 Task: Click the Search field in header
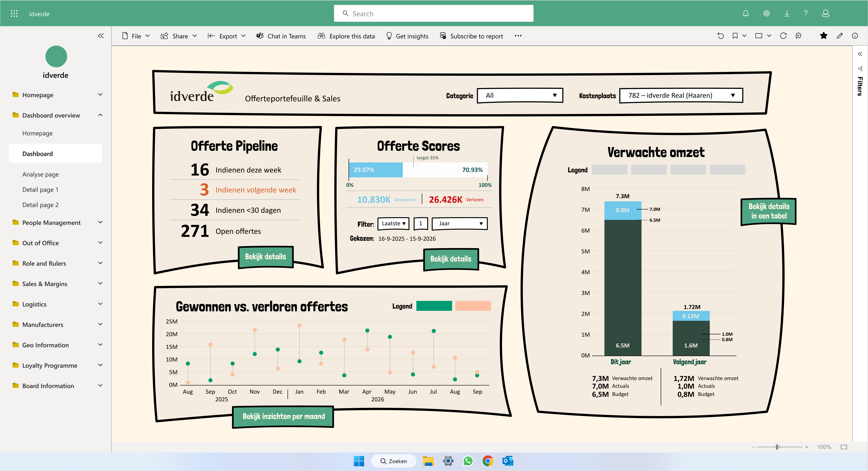(433, 14)
